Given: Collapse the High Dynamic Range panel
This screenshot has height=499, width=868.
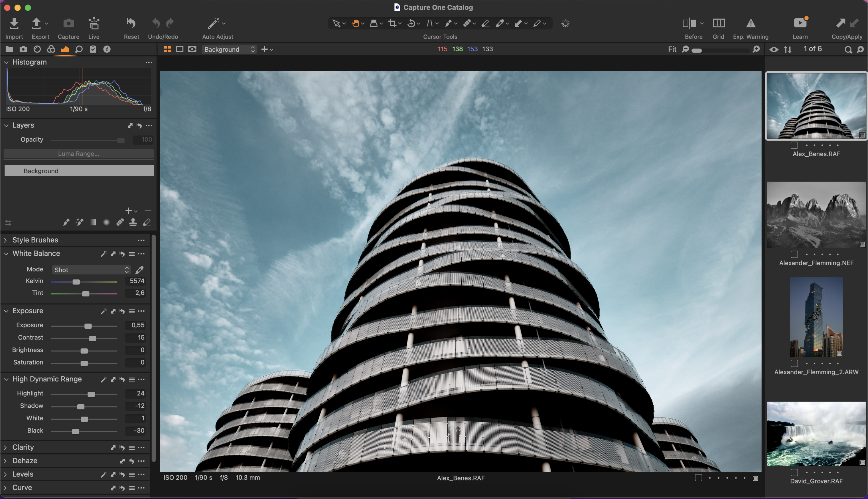Looking at the screenshot, I should coord(6,379).
